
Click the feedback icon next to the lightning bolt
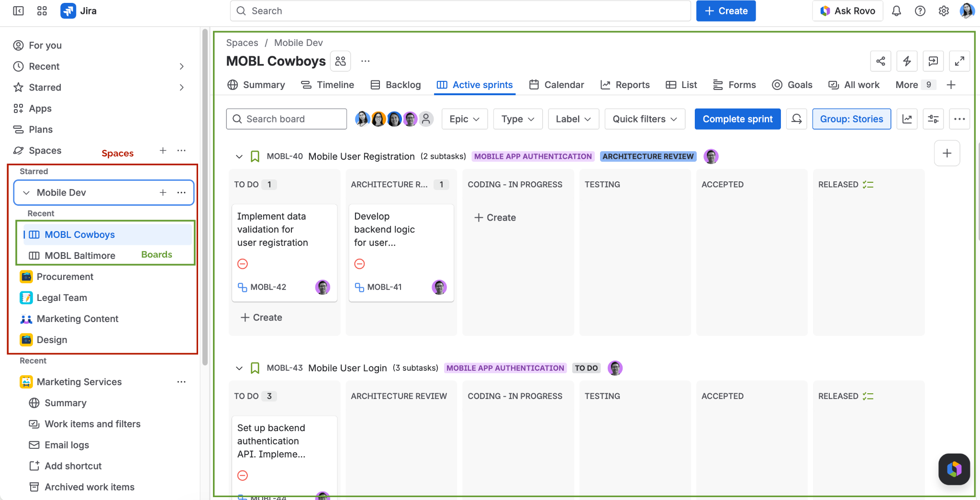(x=933, y=61)
